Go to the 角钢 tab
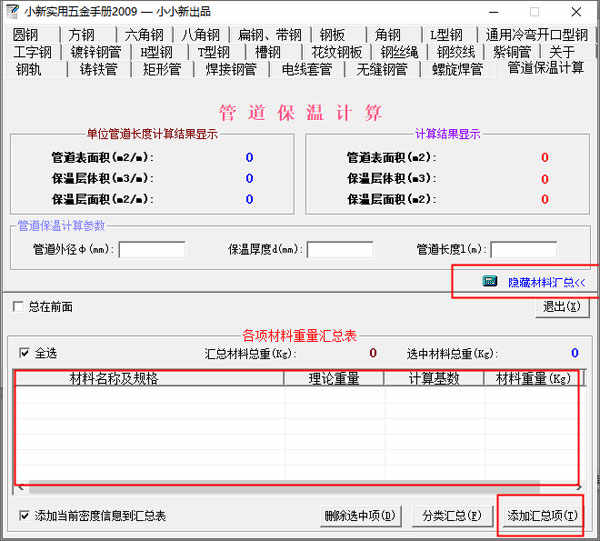The height and width of the screenshot is (541, 600). point(388,35)
